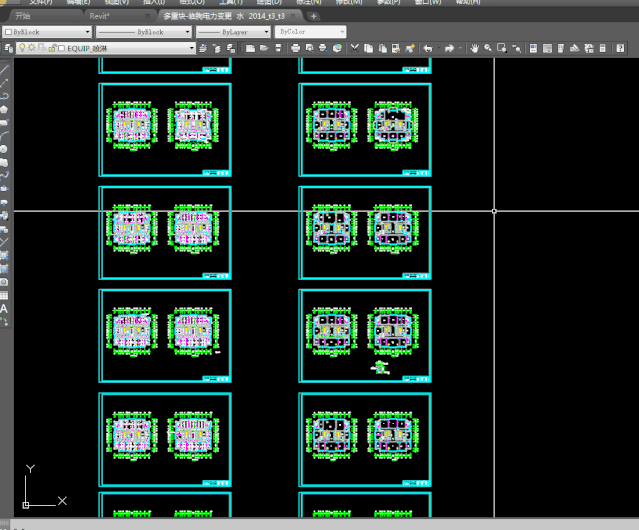This screenshot has width=639, height=530.
Task: Activate Zoom Realtime magnifier
Action: point(488,48)
